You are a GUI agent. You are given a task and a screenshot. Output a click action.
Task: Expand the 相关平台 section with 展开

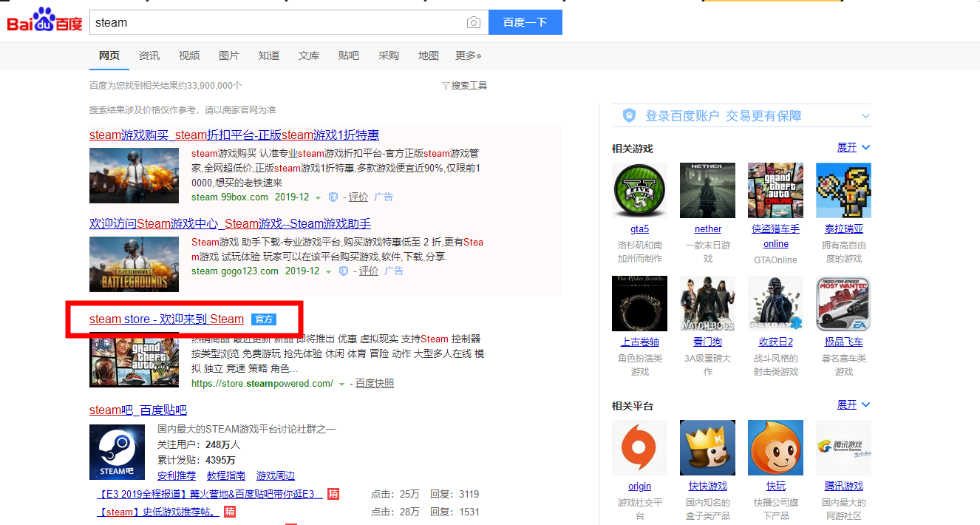pos(854,404)
